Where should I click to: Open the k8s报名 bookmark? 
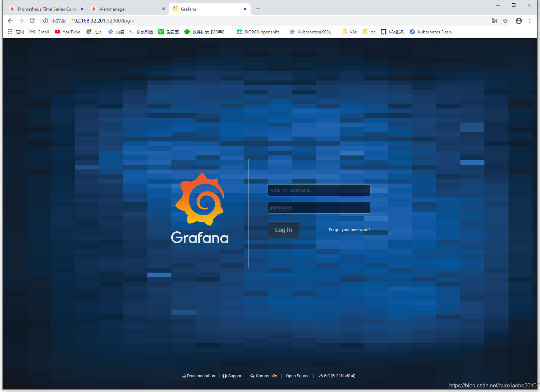(393, 32)
